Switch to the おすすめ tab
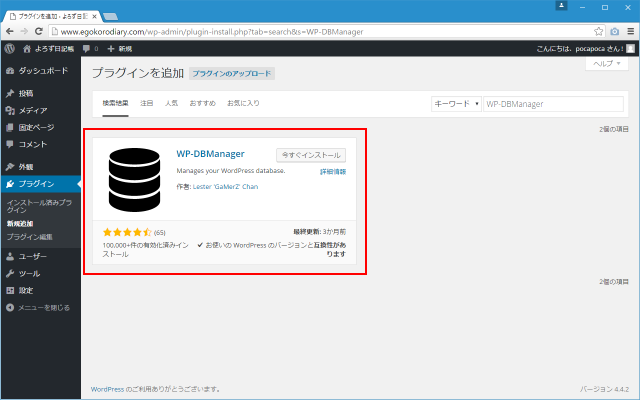 (202, 103)
